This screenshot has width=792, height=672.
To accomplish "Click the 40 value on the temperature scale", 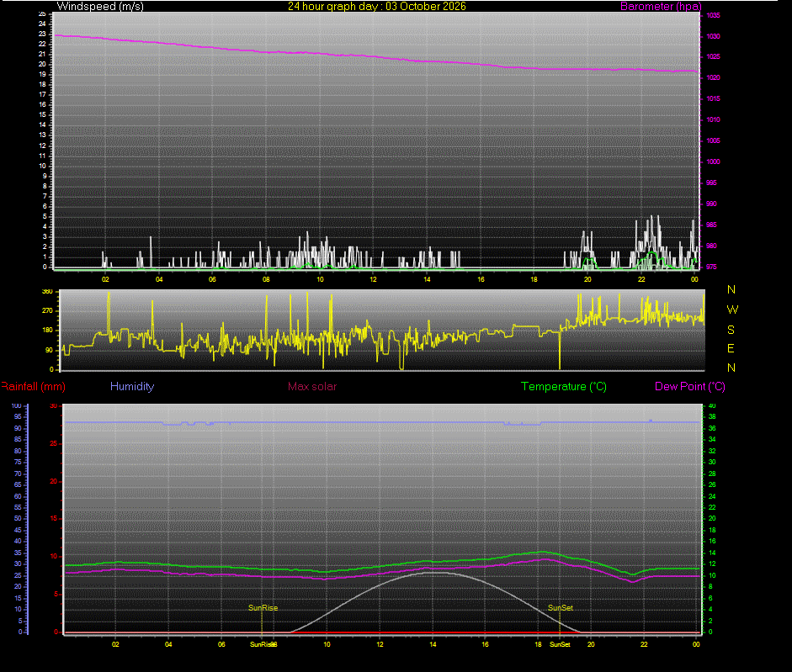I will [x=712, y=406].
